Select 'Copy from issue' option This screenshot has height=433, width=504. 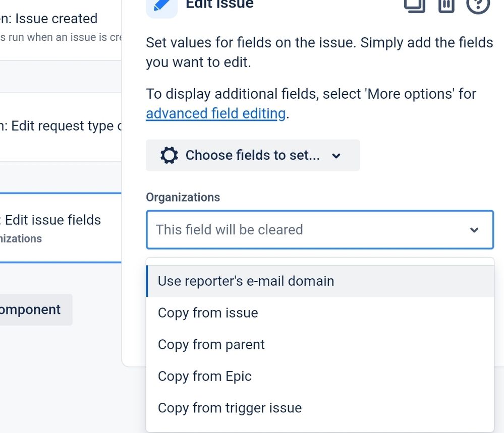pos(208,313)
